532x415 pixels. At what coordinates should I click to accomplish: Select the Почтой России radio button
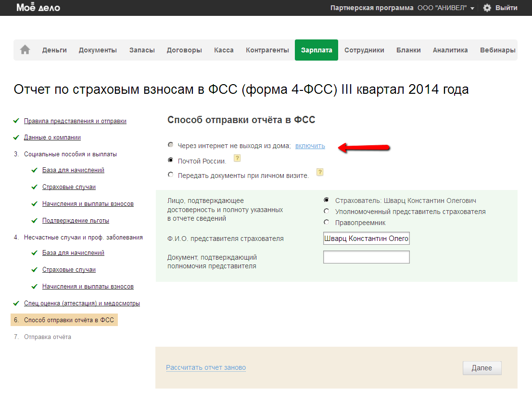tap(170, 160)
